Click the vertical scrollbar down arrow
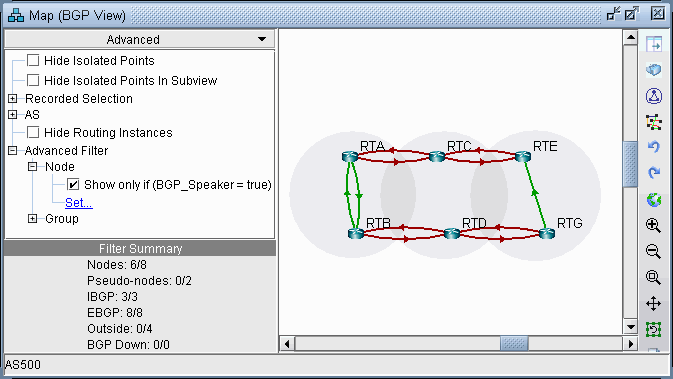Image resolution: width=673 pixels, height=379 pixels. point(631,327)
